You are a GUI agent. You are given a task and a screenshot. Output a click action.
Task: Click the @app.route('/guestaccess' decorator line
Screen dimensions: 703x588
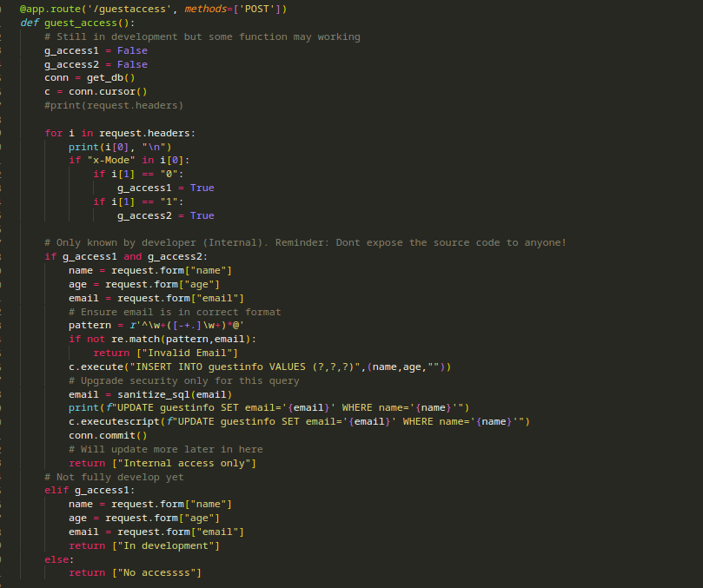[153, 9]
